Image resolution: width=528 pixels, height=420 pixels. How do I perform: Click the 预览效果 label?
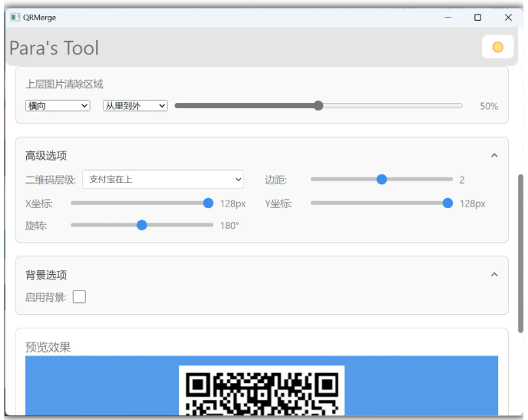point(48,347)
